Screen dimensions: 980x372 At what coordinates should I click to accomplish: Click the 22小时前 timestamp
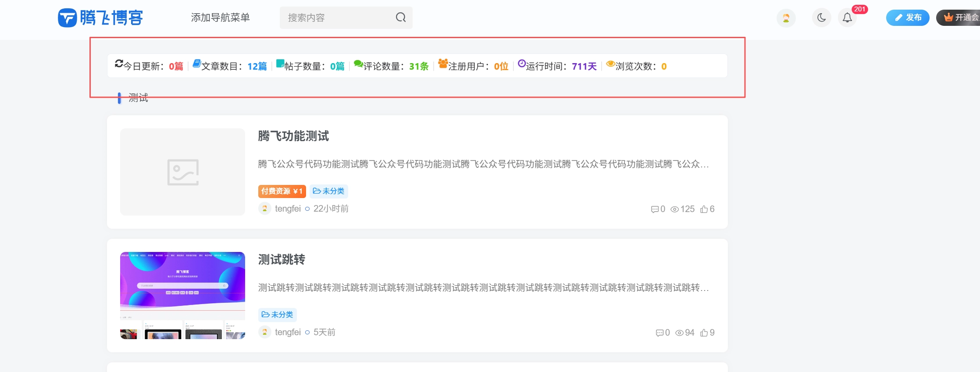tap(331, 209)
